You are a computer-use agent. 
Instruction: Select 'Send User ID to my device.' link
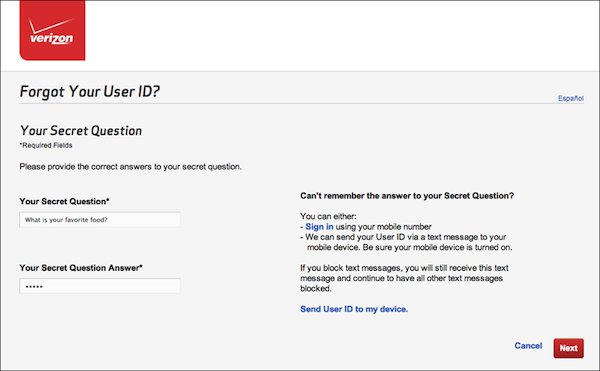pyautogui.click(x=354, y=309)
